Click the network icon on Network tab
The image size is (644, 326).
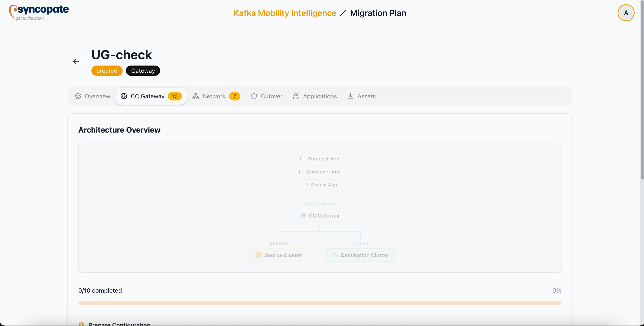tap(195, 96)
